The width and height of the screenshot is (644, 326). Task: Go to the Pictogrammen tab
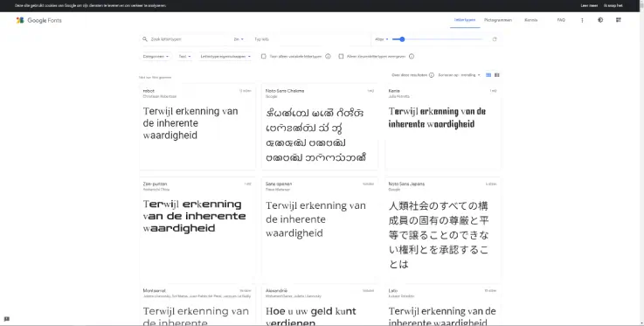tap(498, 20)
